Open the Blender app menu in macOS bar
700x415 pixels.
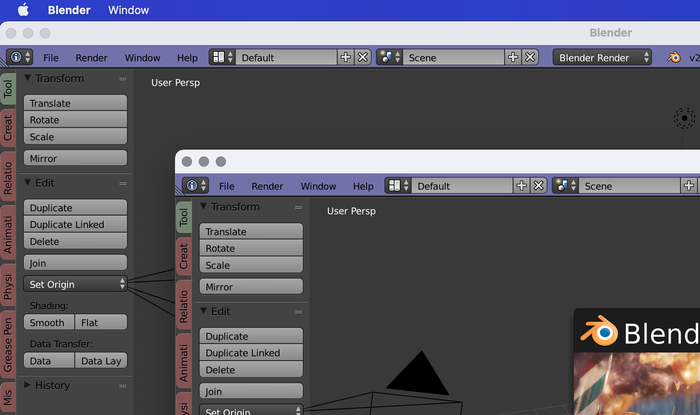tap(69, 10)
